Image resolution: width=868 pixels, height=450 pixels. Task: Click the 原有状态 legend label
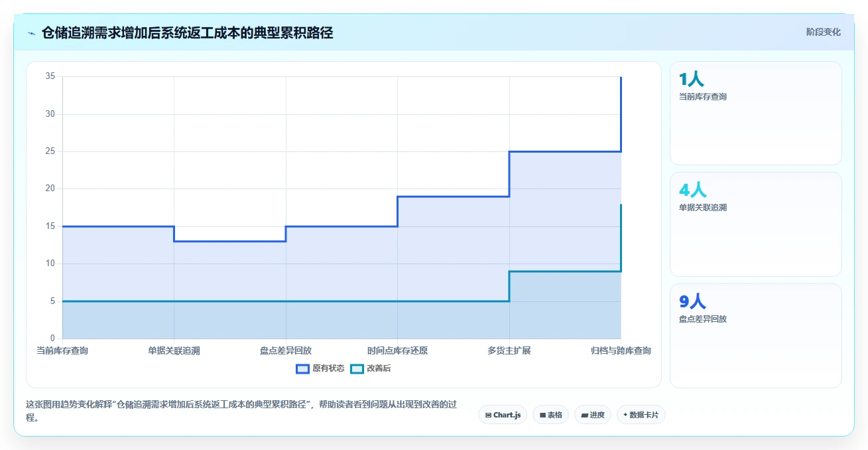328,368
